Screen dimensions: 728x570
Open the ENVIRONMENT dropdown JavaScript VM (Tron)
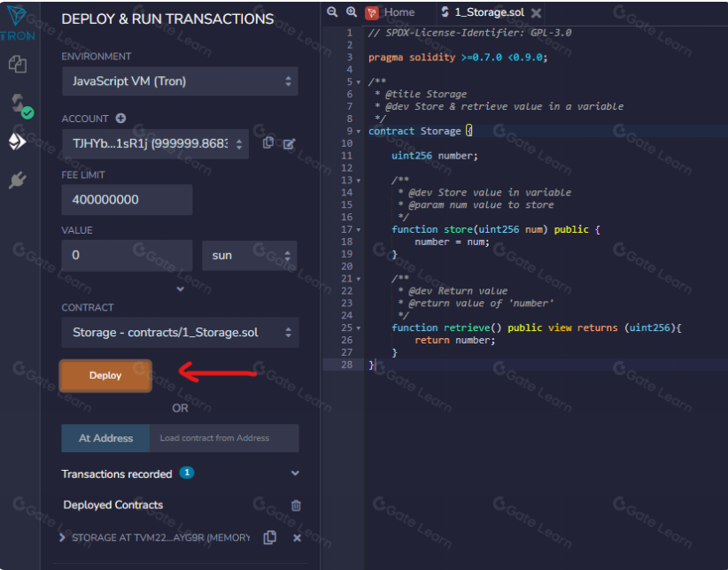click(180, 81)
